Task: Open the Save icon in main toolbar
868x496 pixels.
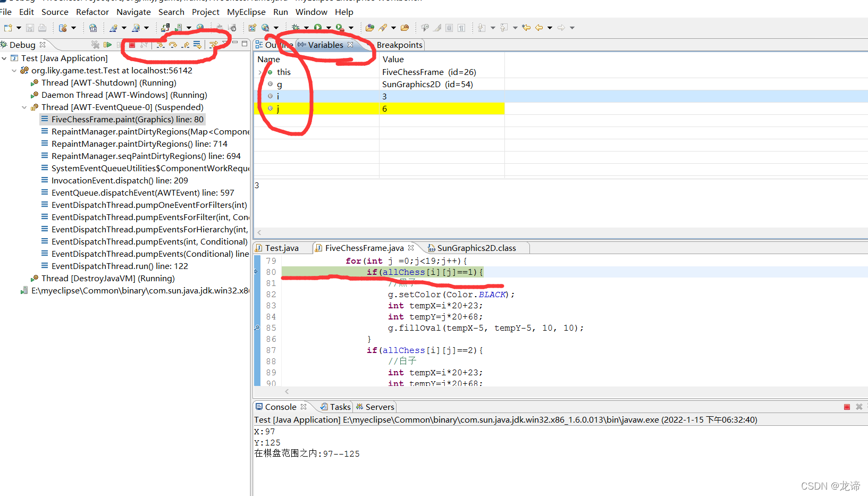Action: (30, 28)
